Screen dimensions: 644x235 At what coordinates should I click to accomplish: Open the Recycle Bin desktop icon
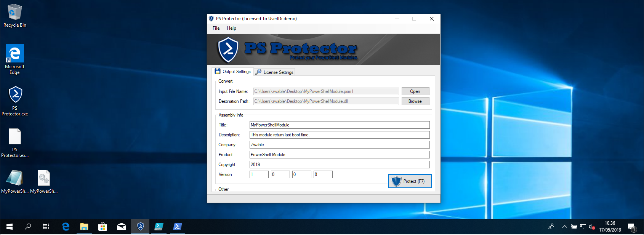[x=14, y=16]
